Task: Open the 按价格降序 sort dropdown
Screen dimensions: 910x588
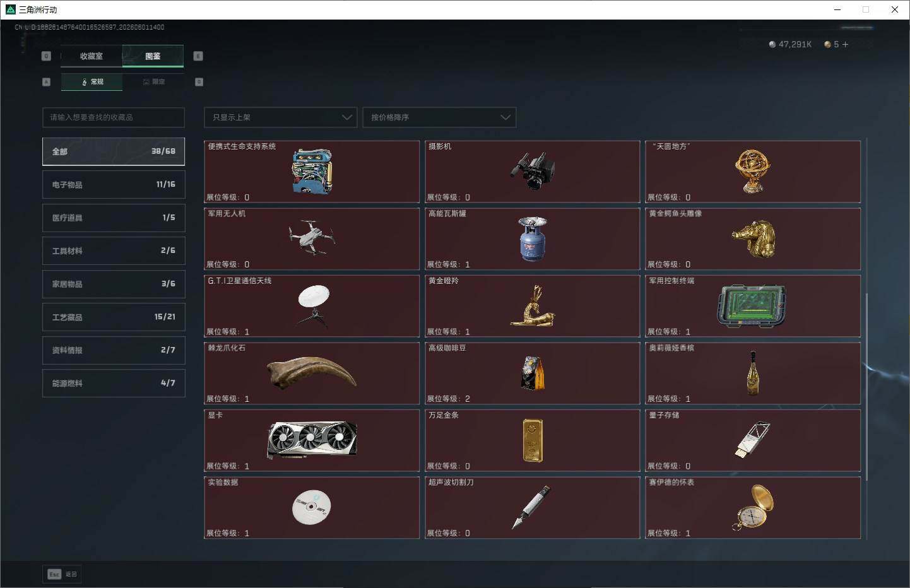Action: [x=439, y=117]
